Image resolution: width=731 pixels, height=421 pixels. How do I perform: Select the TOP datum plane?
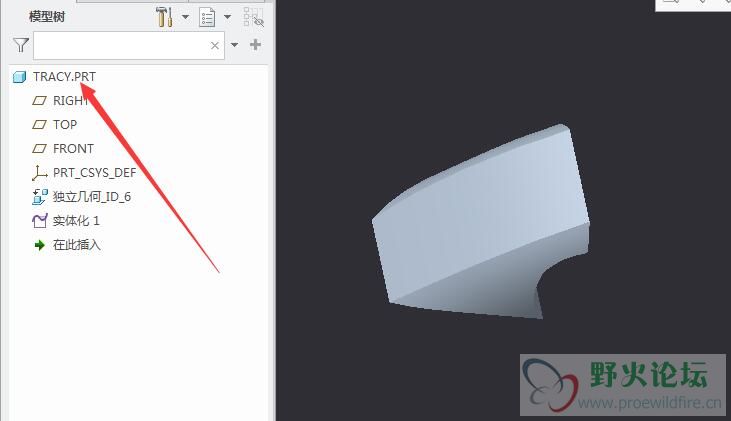click(65, 125)
